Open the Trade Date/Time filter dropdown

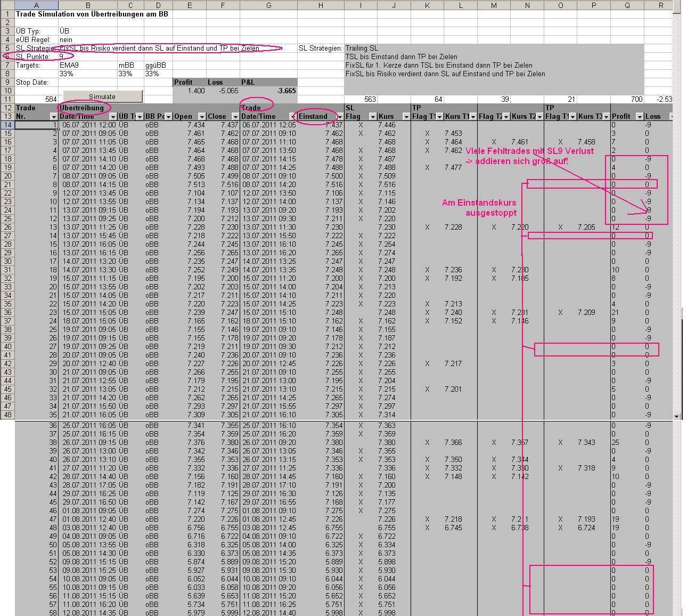[x=294, y=116]
